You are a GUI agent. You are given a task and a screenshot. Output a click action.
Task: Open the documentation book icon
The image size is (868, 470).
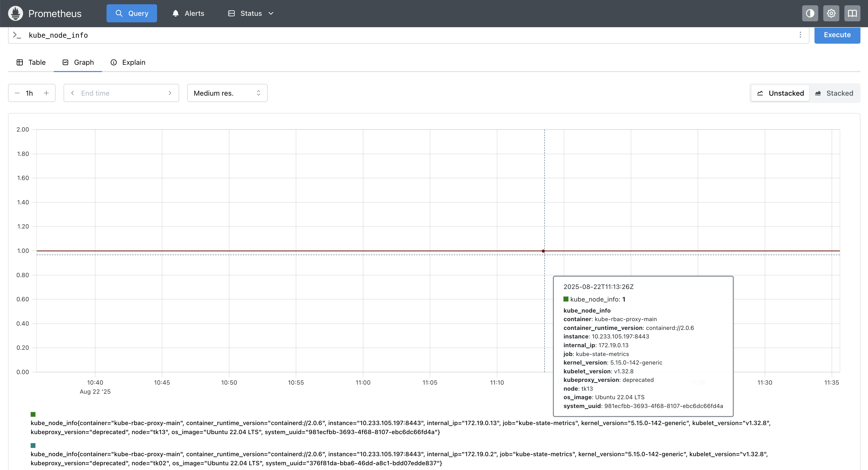852,14
